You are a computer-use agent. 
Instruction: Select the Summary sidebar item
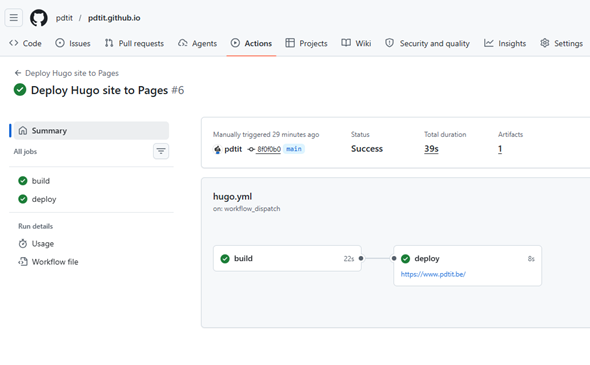(91, 131)
